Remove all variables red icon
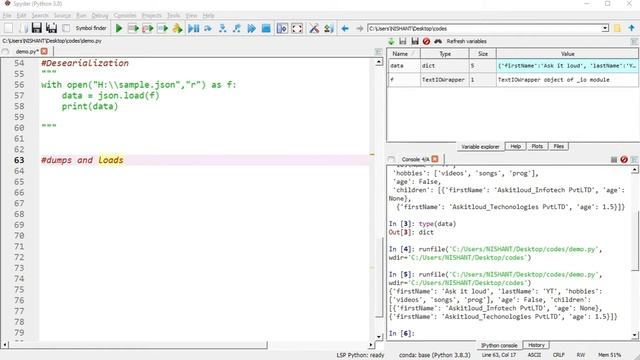Screen dimensions: 640x360 [x=427, y=41]
